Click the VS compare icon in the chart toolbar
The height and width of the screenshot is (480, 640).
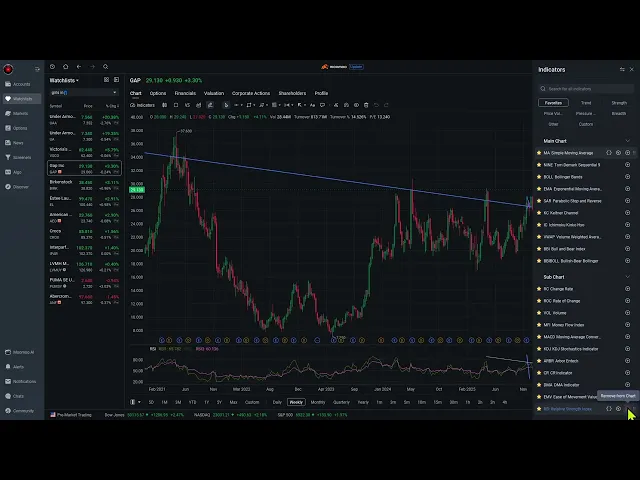coord(187,105)
